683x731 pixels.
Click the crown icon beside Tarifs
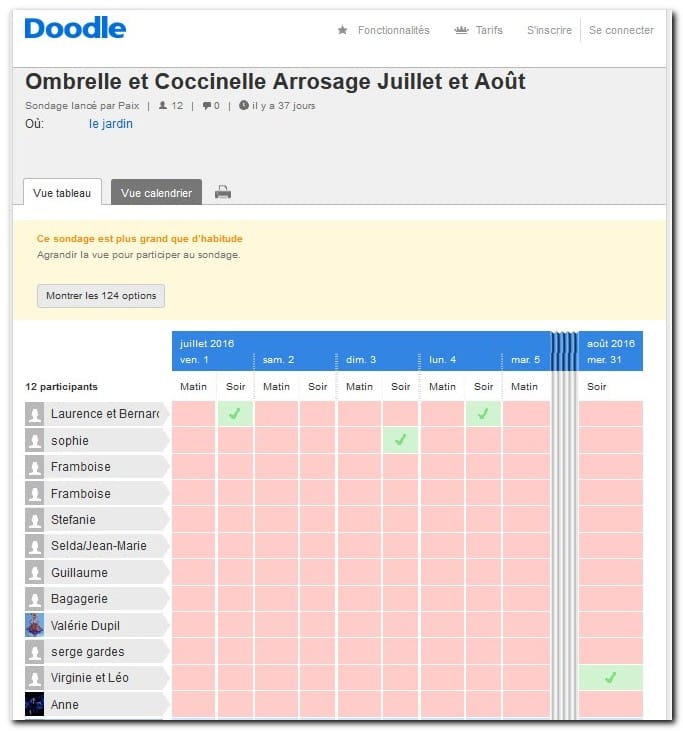pos(461,30)
